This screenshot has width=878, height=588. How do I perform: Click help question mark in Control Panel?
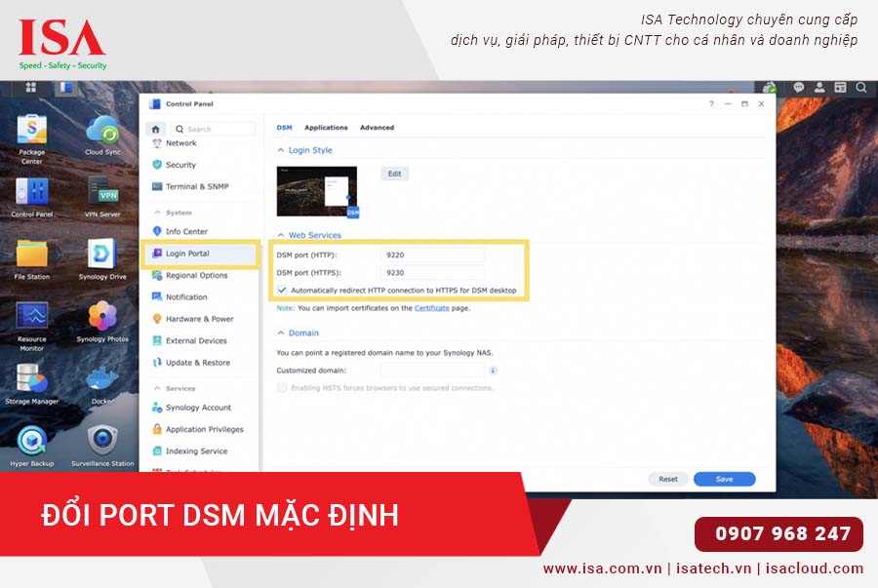pyautogui.click(x=711, y=104)
